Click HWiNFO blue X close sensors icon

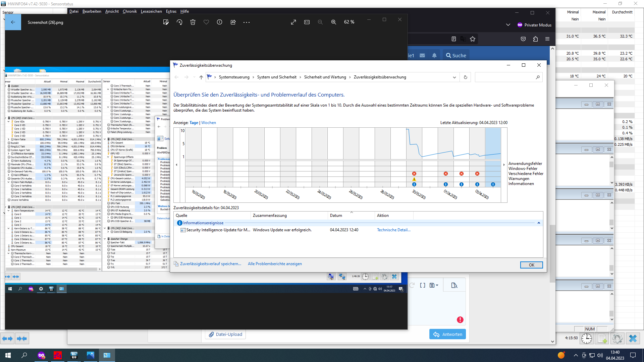633,339
